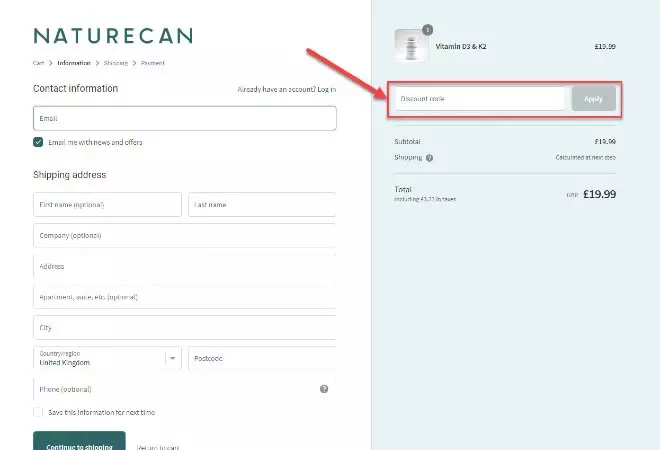Focus the City field

[x=185, y=328]
